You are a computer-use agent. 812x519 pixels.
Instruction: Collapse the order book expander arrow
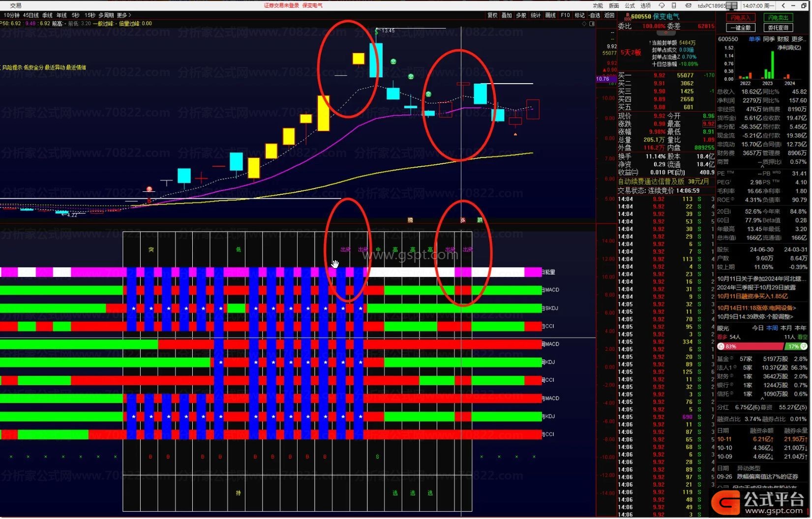tap(666, 33)
